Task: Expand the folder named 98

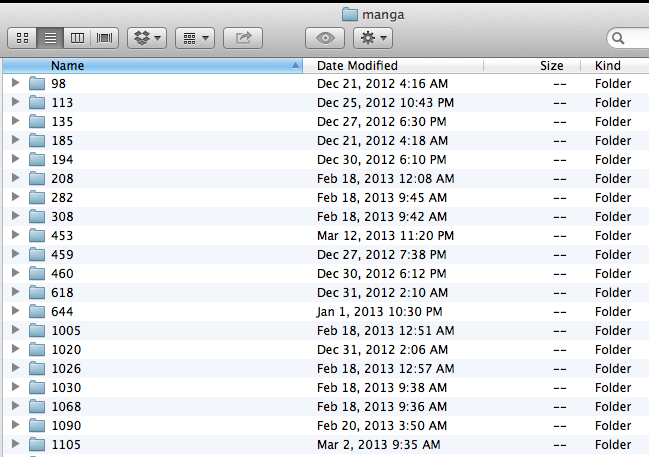Action: click(x=15, y=83)
